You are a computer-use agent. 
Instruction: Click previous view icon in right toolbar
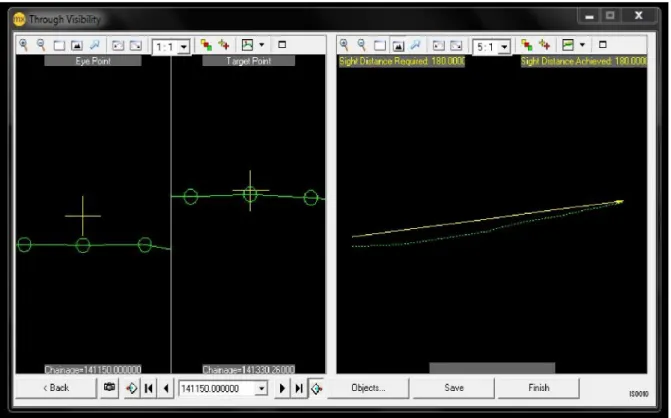pyautogui.click(x=439, y=45)
